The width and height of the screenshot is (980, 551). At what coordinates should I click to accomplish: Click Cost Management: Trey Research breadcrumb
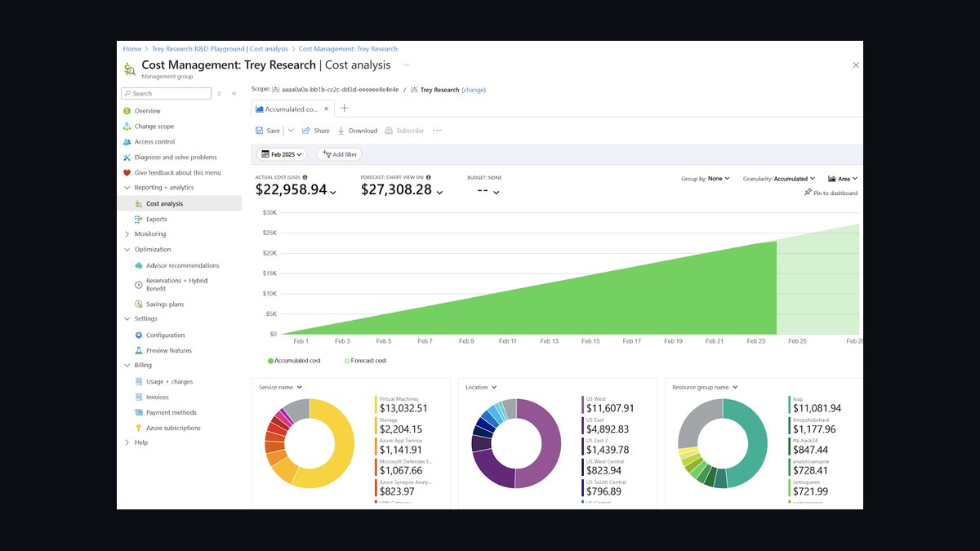click(x=348, y=49)
